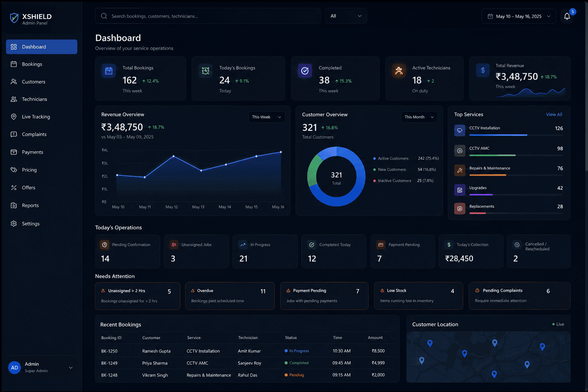Click the Active Customers legend entry

pyautogui.click(x=406, y=158)
